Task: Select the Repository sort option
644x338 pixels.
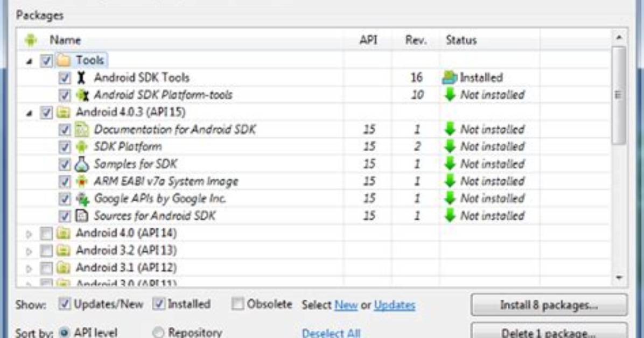Action: (158, 332)
